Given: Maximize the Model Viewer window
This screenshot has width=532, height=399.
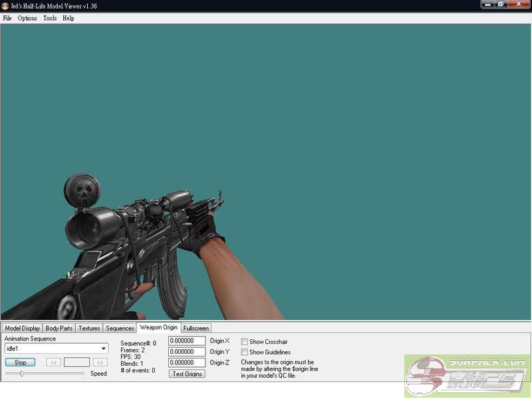Looking at the screenshot, I should tap(501, 5).
